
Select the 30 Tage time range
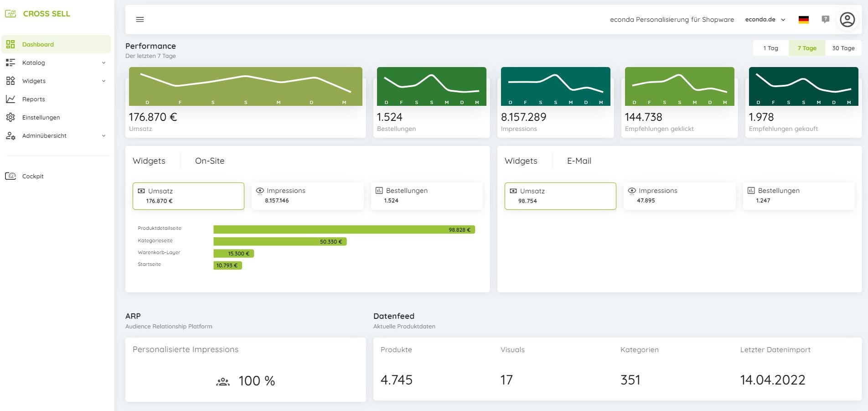(x=843, y=48)
